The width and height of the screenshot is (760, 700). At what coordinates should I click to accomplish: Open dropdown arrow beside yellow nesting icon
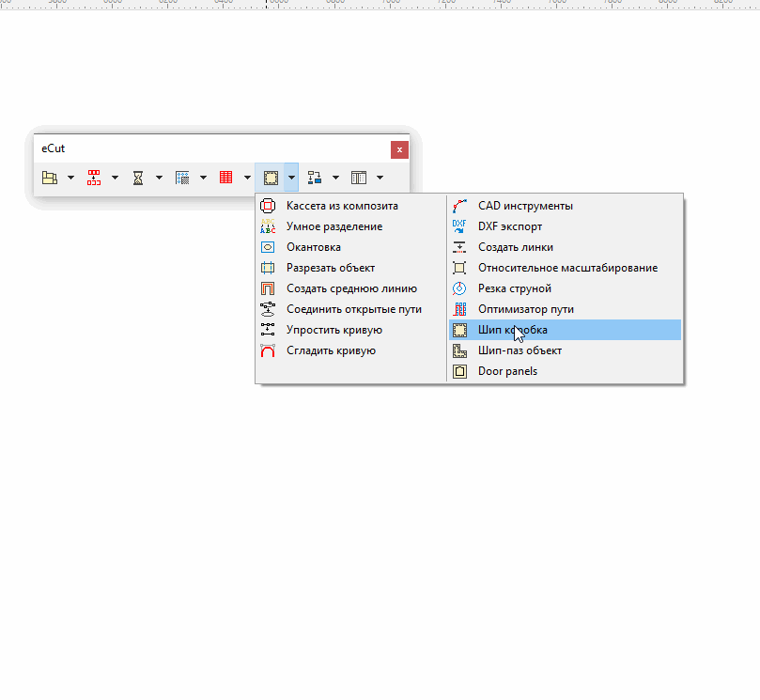coord(70,177)
